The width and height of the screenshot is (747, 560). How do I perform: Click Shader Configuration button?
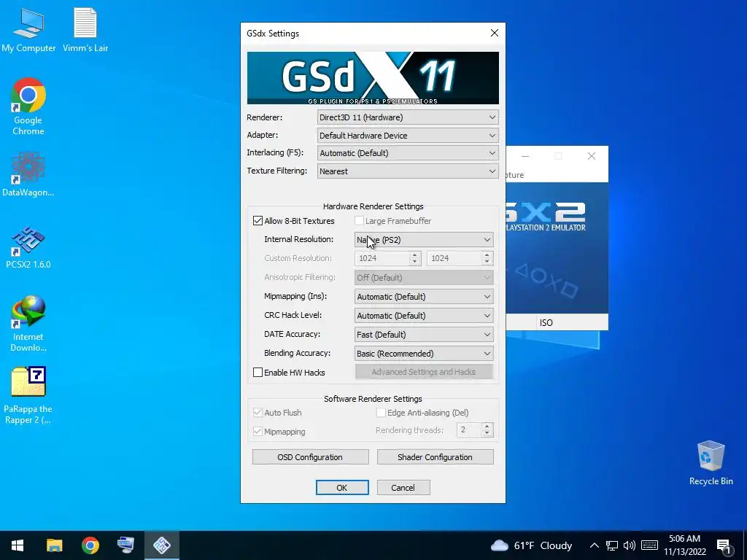coord(435,457)
